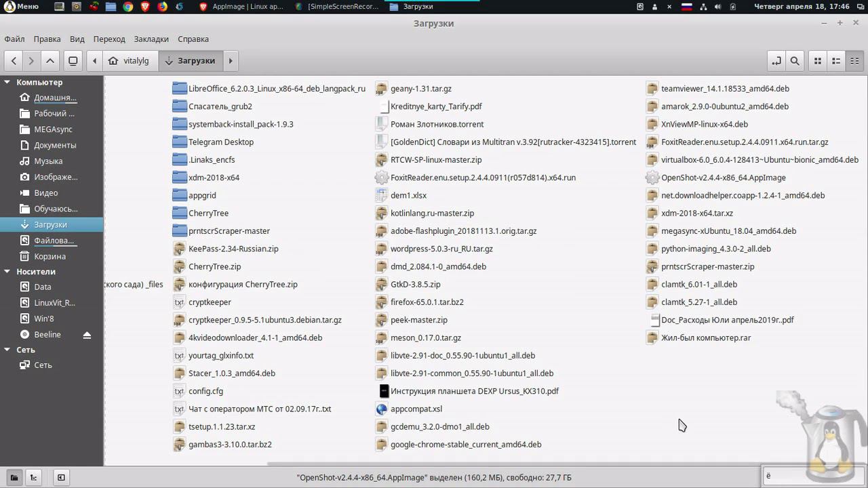Select the DEXP Ursus KX310 PDF icon
This screenshot has width=868, height=488.
pyautogui.click(x=384, y=391)
